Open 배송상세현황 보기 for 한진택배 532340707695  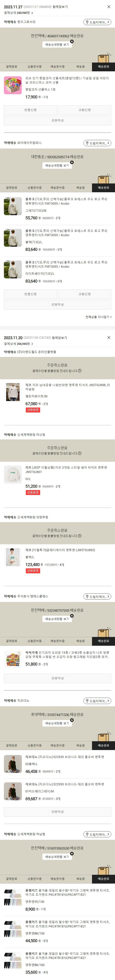tap(57, 619)
